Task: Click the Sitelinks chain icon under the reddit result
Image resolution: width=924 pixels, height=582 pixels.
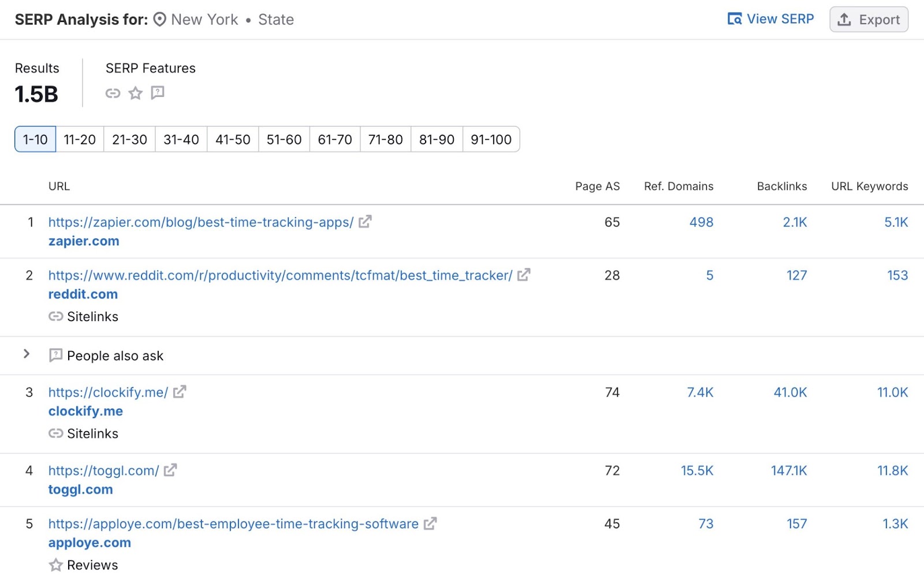Action: 55,316
